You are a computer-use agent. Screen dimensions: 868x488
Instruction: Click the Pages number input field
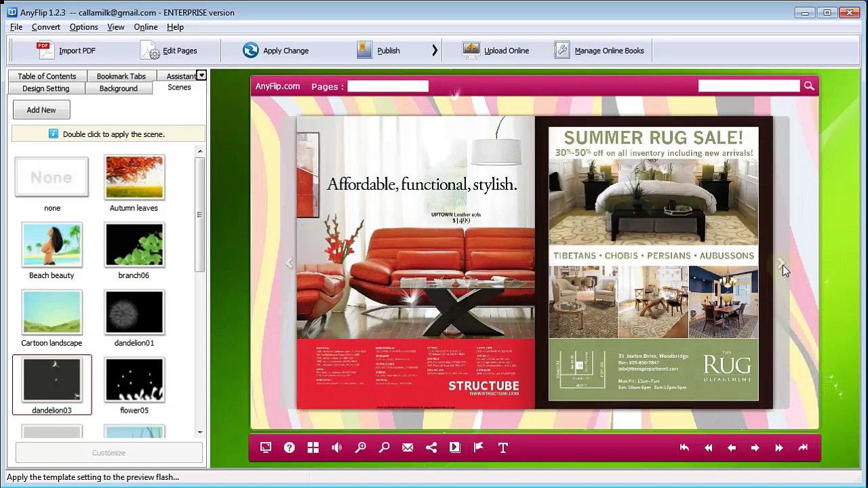pyautogui.click(x=388, y=86)
